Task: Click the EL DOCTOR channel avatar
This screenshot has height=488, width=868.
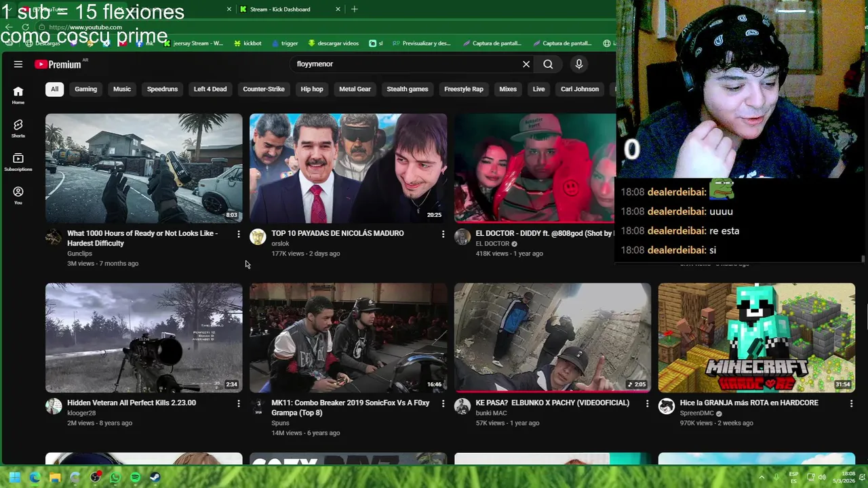Action: [x=462, y=237]
